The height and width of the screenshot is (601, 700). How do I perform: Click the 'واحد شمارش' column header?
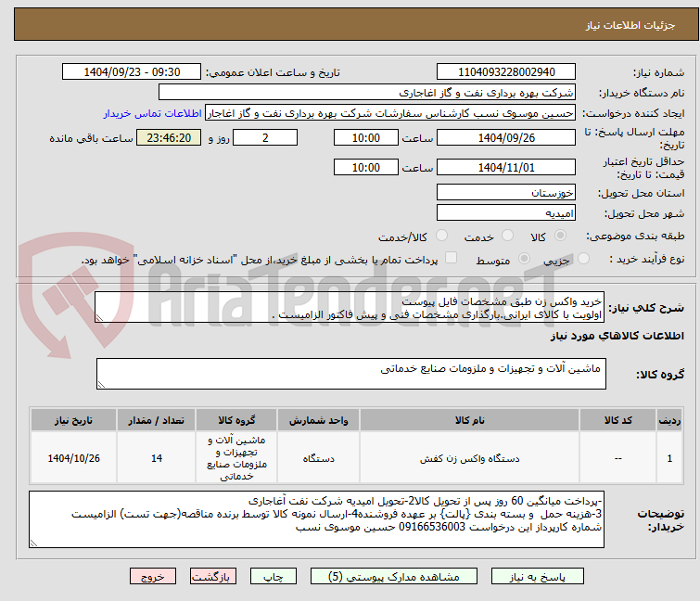tap(318, 420)
